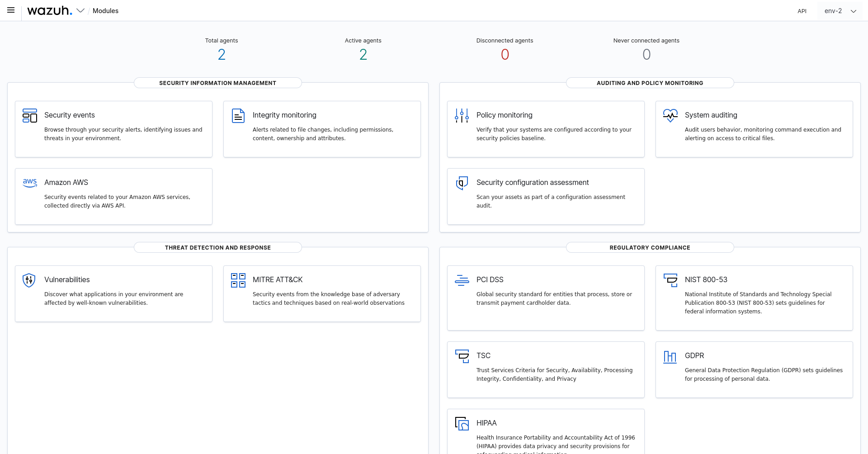Screen dimensions: 868x454
Task: Click the System auditing waveform icon
Action: pos(670,116)
